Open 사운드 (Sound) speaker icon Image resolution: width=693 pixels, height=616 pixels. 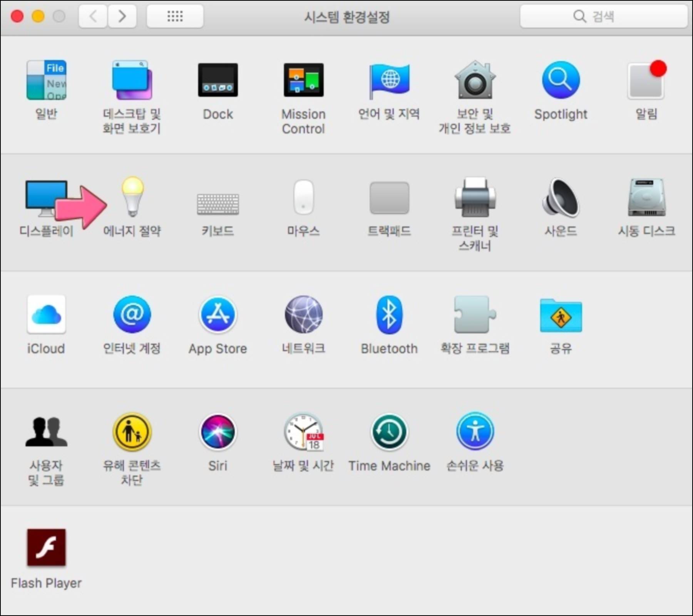(x=561, y=197)
